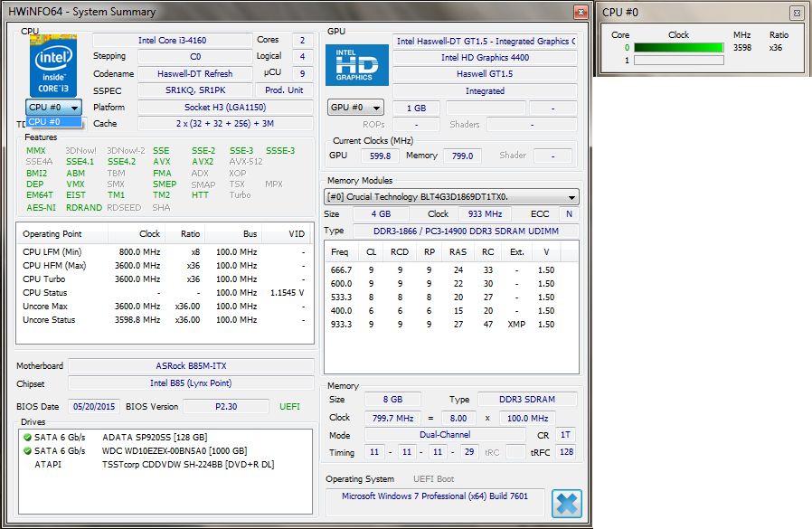Click the ASRock B85M-ITX motherboard field
This screenshot has height=529, width=812.
coord(191,366)
